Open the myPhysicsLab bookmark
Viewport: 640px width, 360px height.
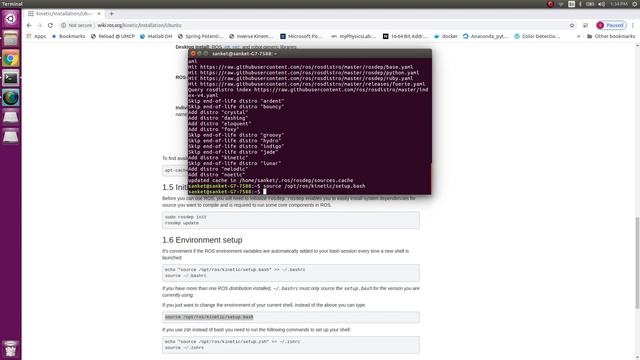coord(353,36)
